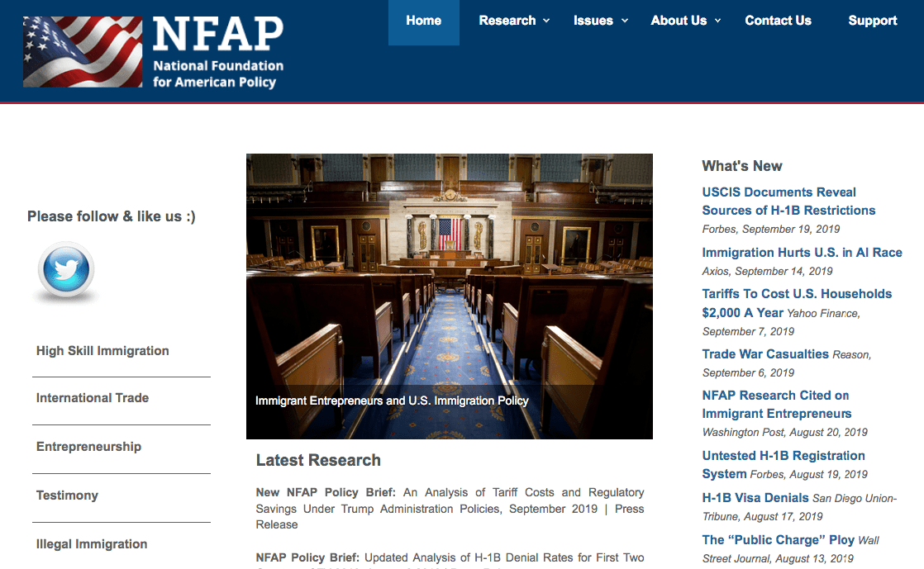Open the Issues menu item
Screen dimensions: 924x569
tap(593, 21)
